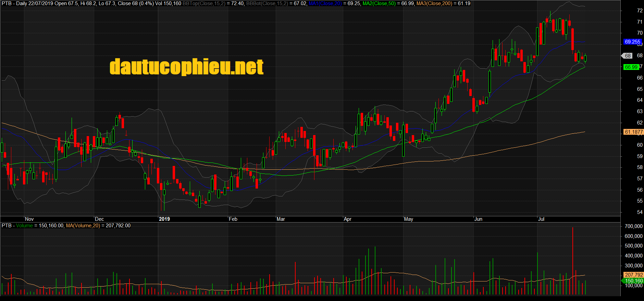Viewport: 644px width, 301px height.
Task: Click the green 66.99 price axis tag
Action: click(631, 67)
